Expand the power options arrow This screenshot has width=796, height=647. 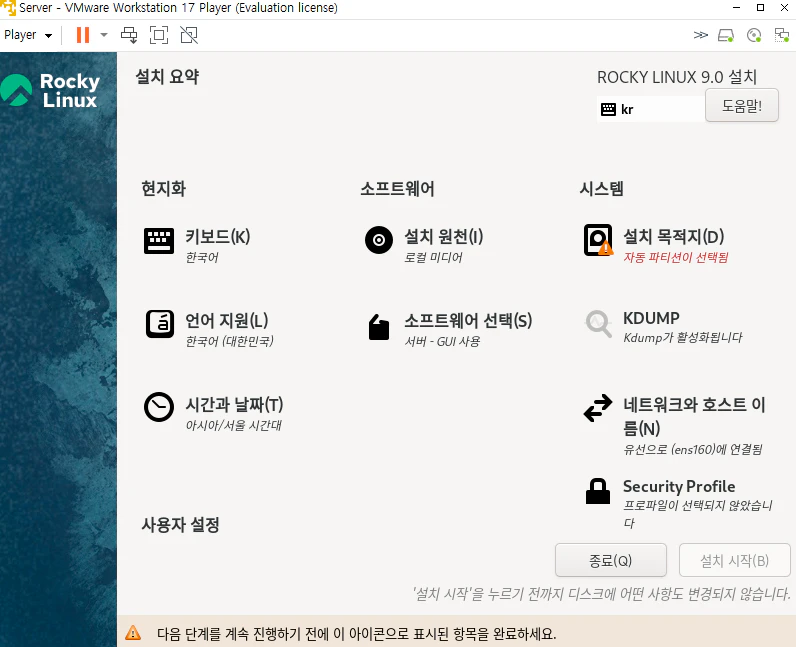click(x=104, y=35)
